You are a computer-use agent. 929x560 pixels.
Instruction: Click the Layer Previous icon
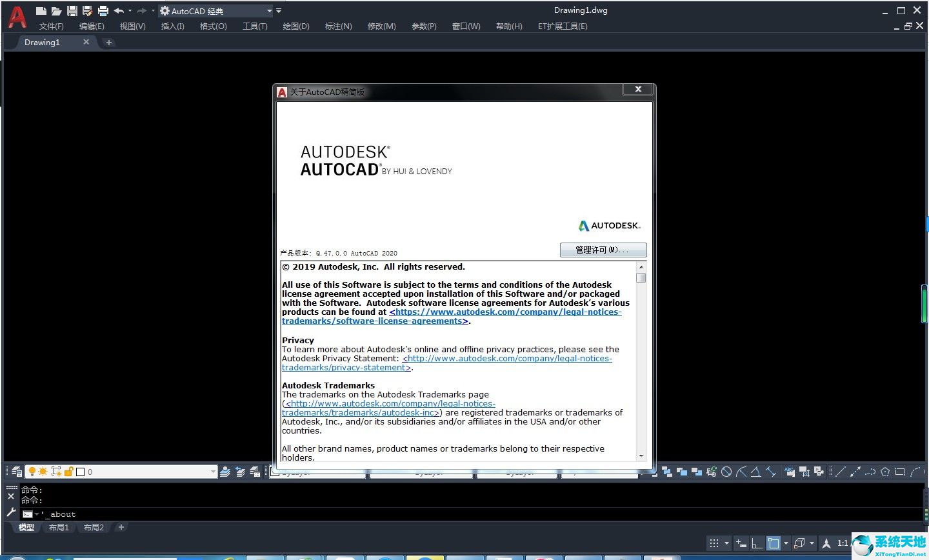[240, 472]
